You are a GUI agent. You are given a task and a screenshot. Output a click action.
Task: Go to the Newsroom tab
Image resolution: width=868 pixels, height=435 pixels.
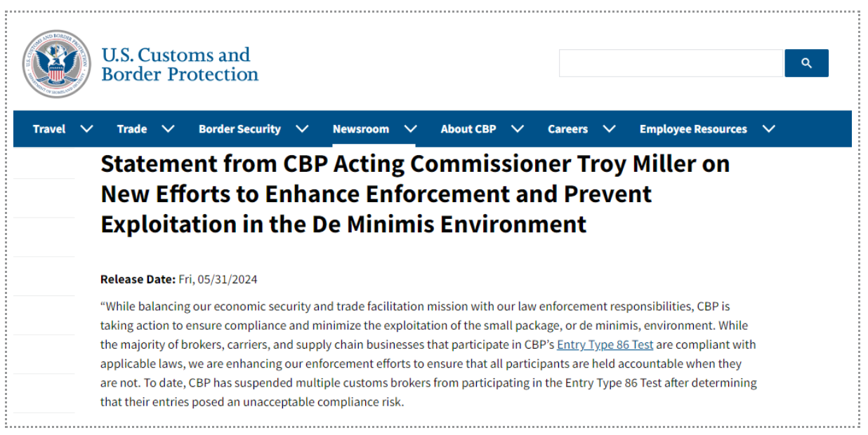361,129
